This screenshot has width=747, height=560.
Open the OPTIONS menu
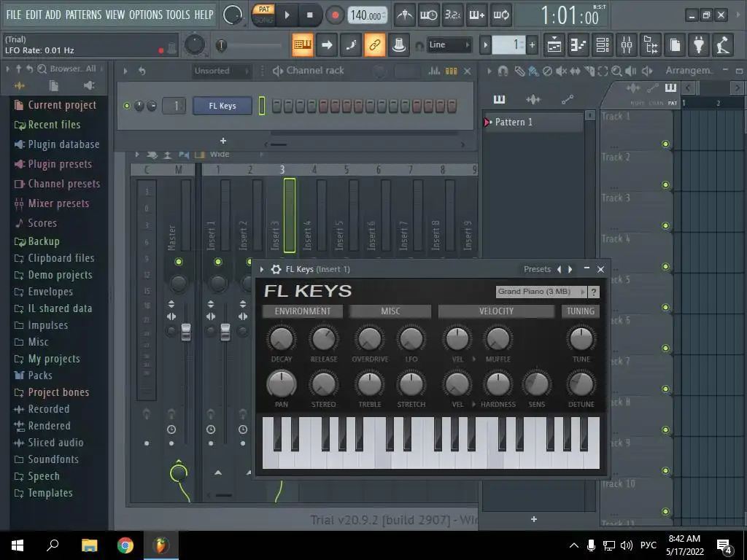[x=145, y=15]
